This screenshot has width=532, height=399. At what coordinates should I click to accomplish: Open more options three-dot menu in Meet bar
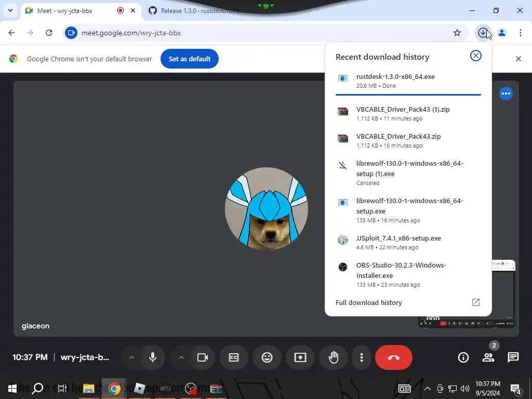362,357
